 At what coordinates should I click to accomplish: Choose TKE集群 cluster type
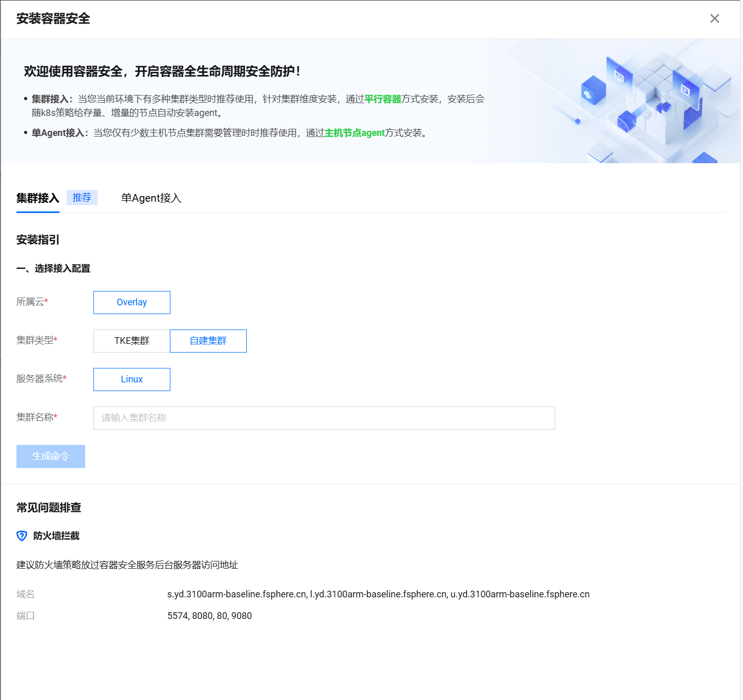[x=132, y=341]
